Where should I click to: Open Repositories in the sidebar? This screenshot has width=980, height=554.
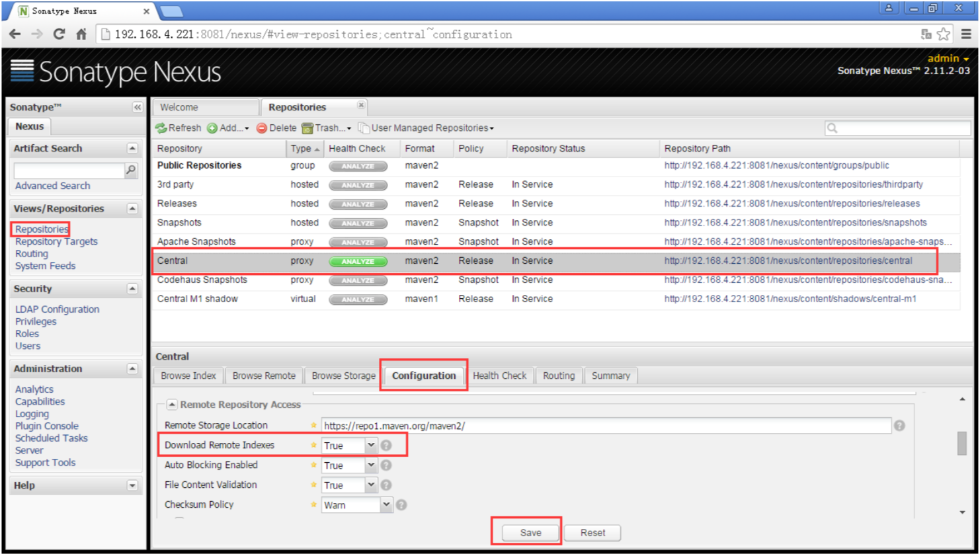[x=42, y=229]
